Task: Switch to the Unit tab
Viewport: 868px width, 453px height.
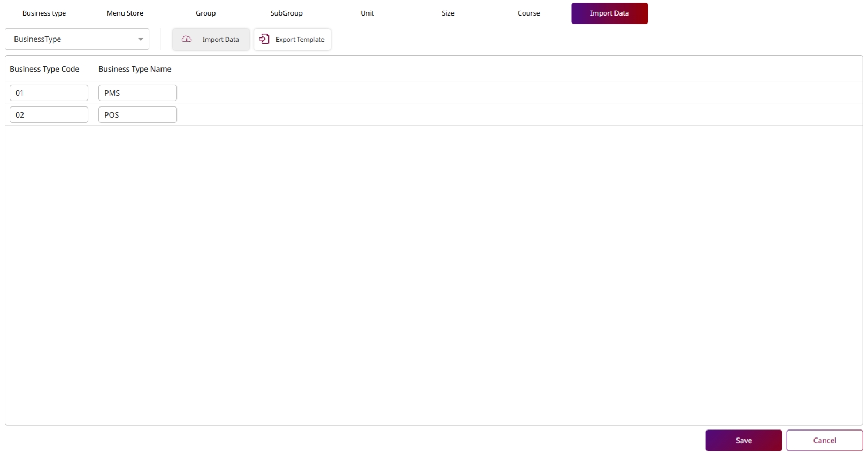Action: pyautogui.click(x=367, y=13)
